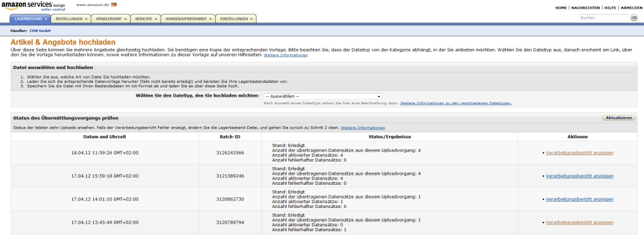Go to HOME link
This screenshot has width=644, height=235.
[x=561, y=8]
